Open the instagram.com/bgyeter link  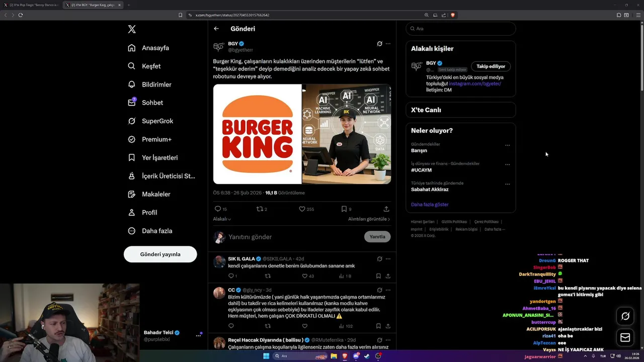click(x=475, y=83)
